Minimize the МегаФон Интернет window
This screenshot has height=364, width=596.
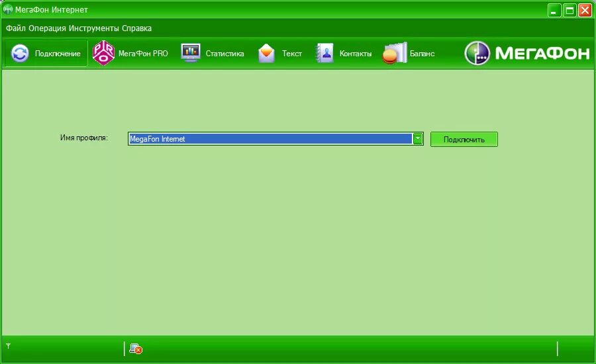[x=554, y=11]
